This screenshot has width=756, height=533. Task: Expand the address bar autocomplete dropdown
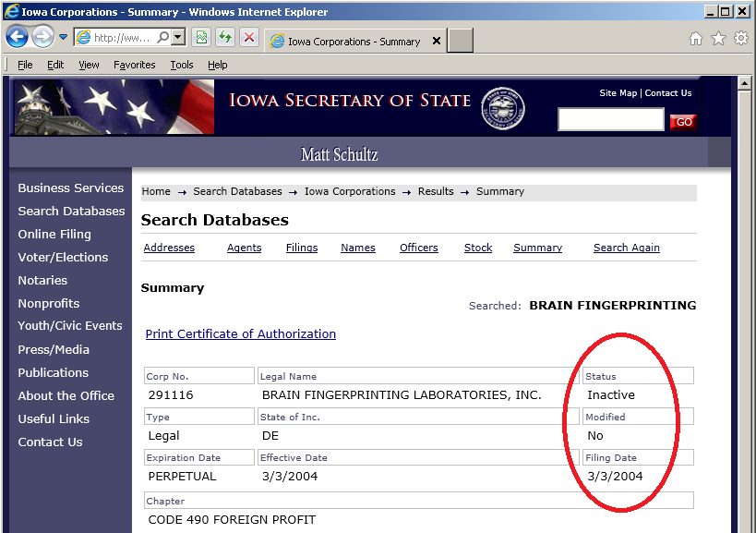coord(178,37)
